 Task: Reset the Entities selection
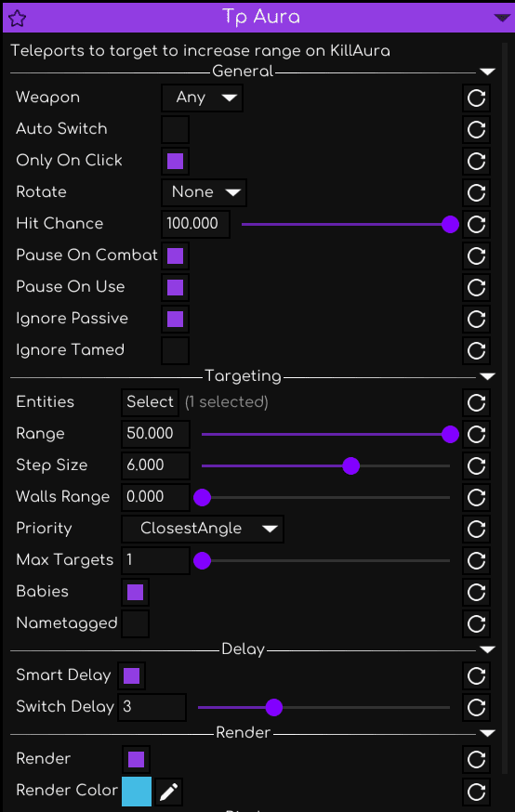coord(476,403)
